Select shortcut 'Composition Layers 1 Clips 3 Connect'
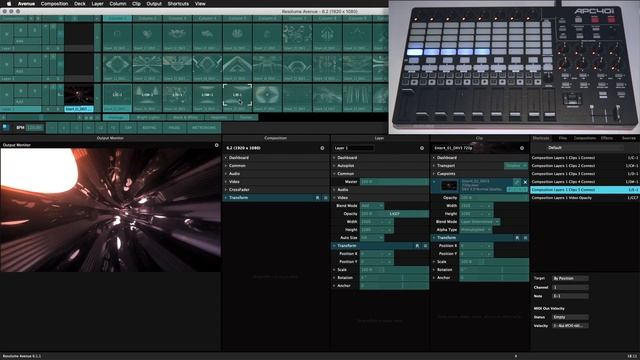The width and height of the screenshot is (640, 360). click(x=584, y=174)
